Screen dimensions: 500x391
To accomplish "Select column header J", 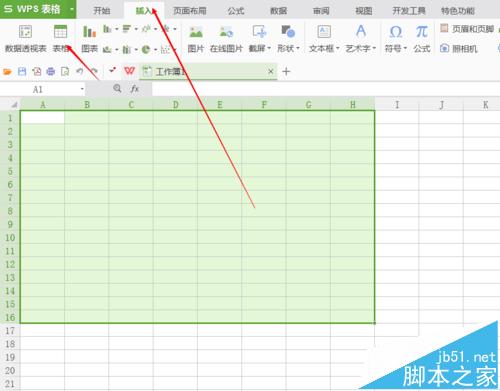I will coord(441,104).
